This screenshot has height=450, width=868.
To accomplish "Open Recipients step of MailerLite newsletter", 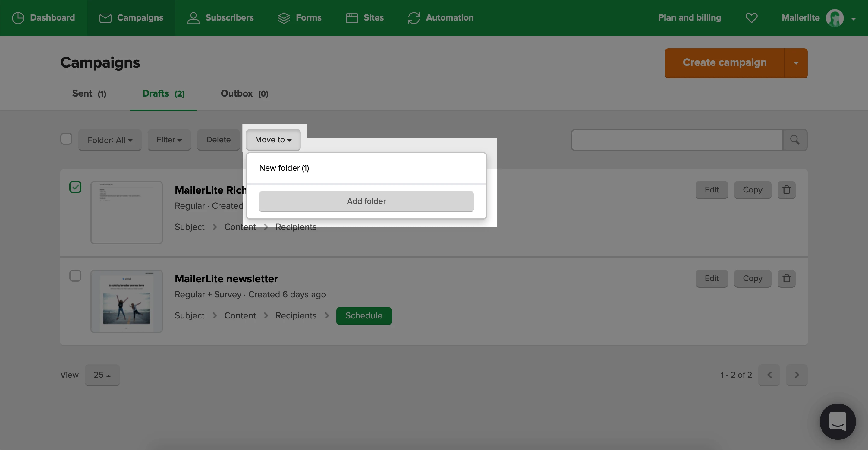I will coord(296,315).
